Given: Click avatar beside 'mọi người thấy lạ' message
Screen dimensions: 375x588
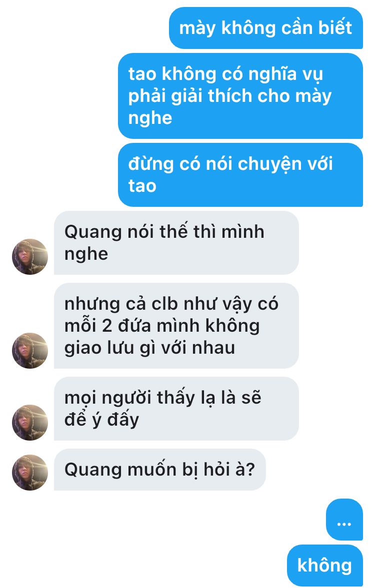Looking at the screenshot, I should coord(30,423).
